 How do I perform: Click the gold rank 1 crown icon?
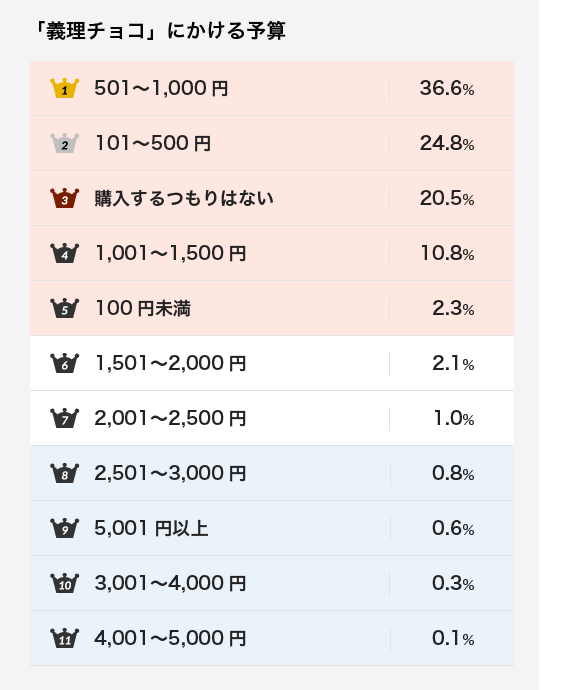[x=65, y=88]
